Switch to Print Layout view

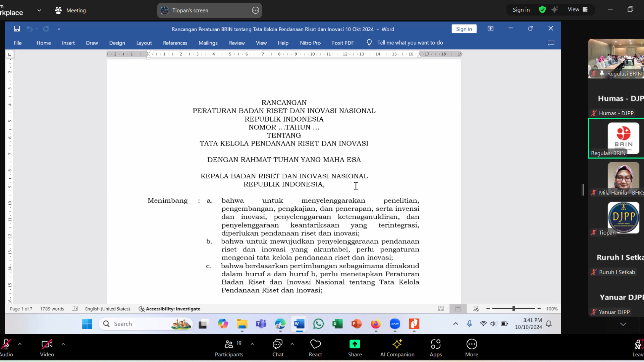458,309
